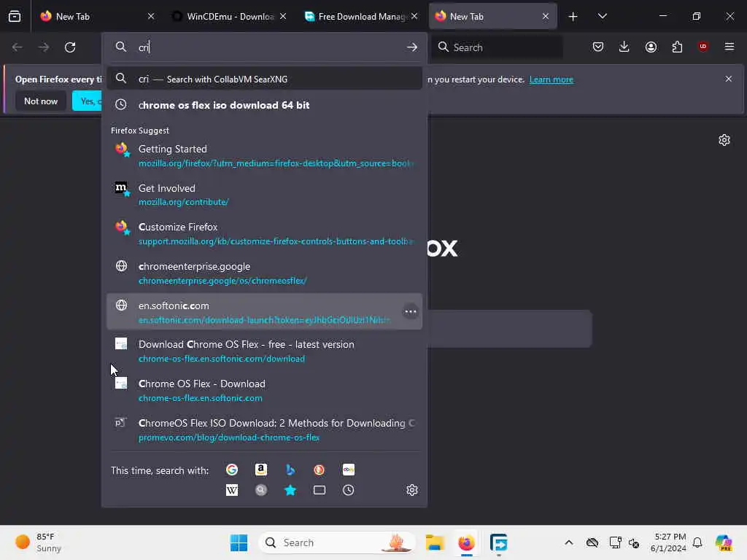Open the uBlock Origin extension icon
Viewport: 747px width, 560px height.
tap(703, 47)
